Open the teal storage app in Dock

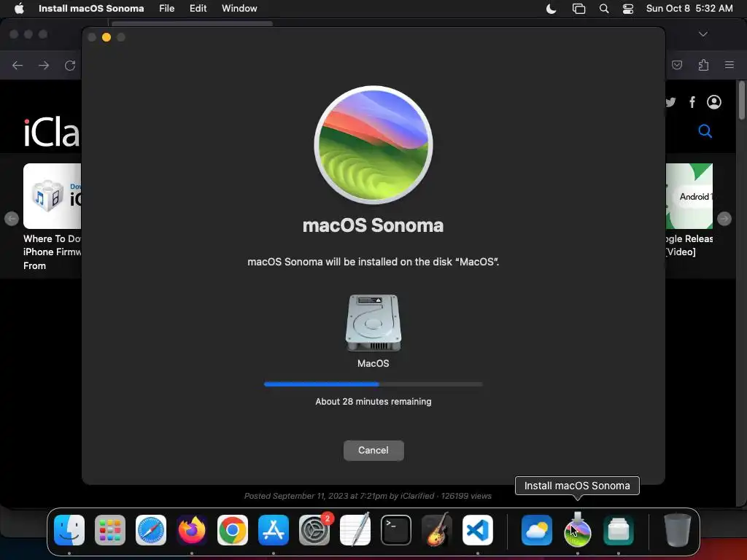(619, 530)
